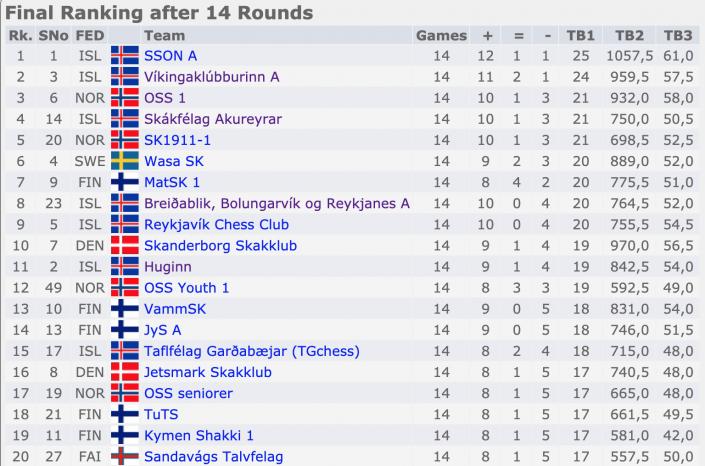
Task: Open the SSON A team link
Action: pyautogui.click(x=170, y=56)
